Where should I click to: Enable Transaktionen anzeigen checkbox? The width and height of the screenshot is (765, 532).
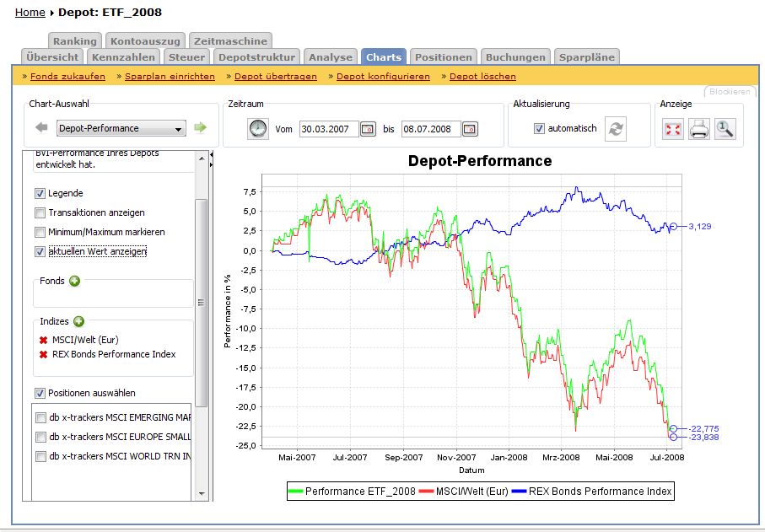(x=40, y=212)
